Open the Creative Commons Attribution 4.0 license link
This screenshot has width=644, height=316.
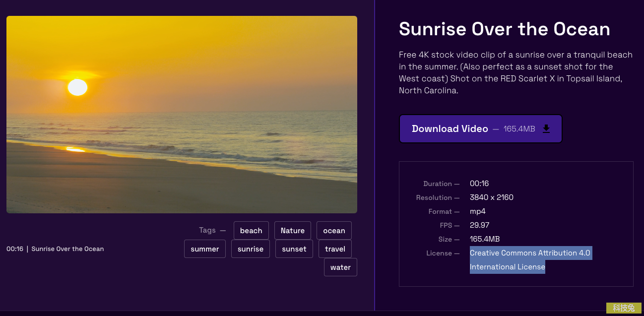529,253
